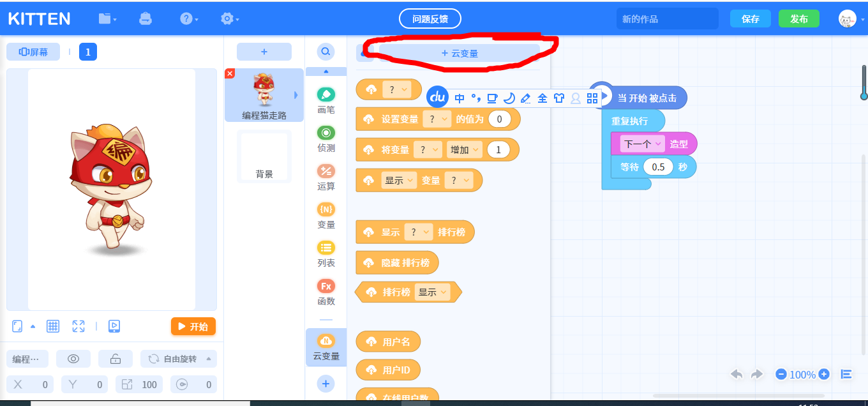Open the 显示 dropdown in 排行榜 reporter block
868x406 pixels.
tap(432, 292)
